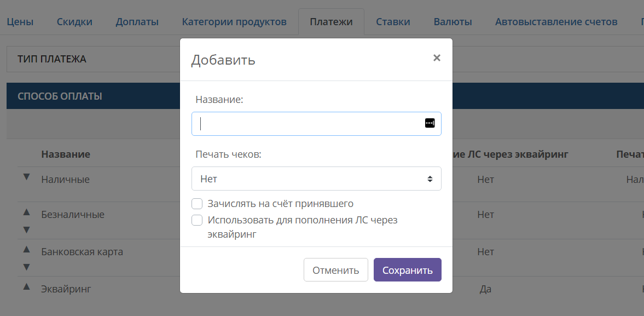
Task: Move Банковская карта row up with arrow
Action: pyautogui.click(x=26, y=249)
